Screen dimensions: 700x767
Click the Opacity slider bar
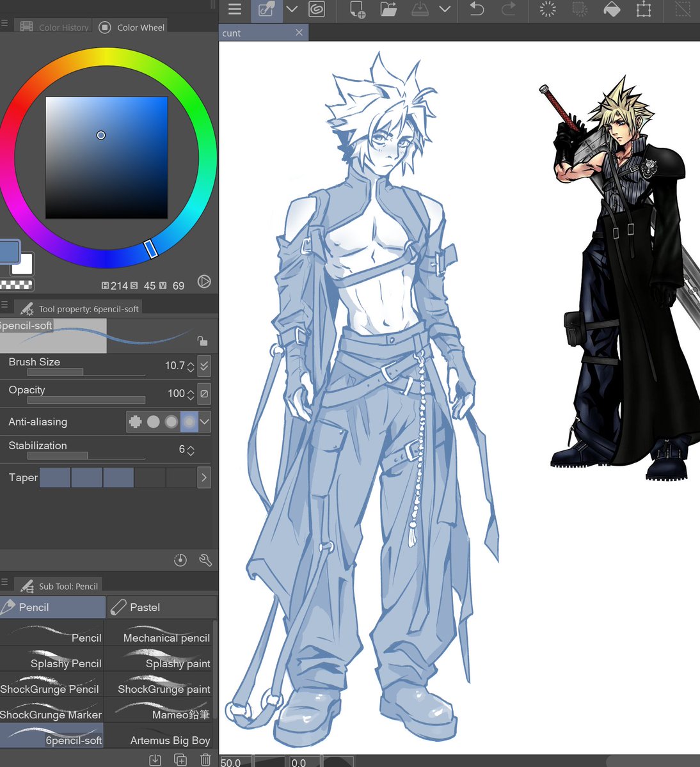coord(86,400)
